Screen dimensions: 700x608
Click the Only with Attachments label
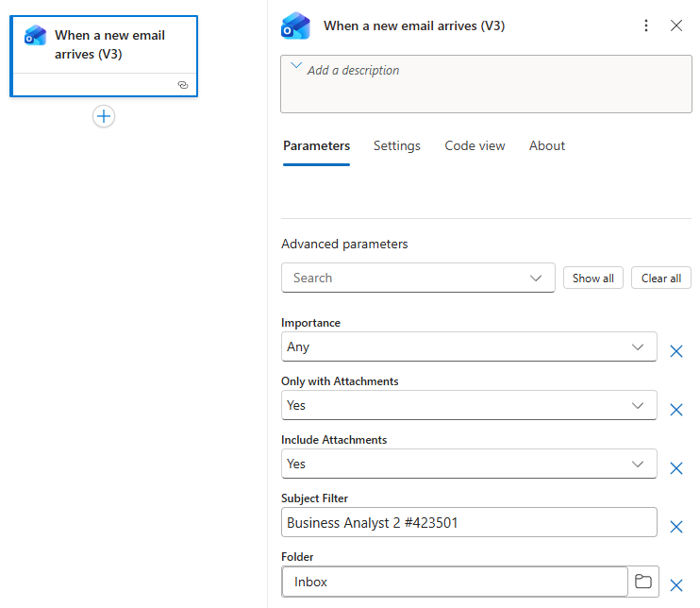pos(340,381)
